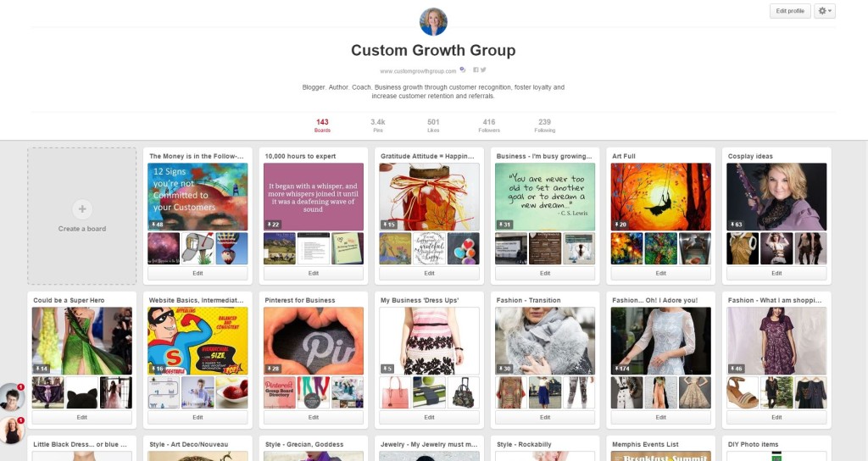
Task: Click the verified website badge icon
Action: click(x=462, y=69)
